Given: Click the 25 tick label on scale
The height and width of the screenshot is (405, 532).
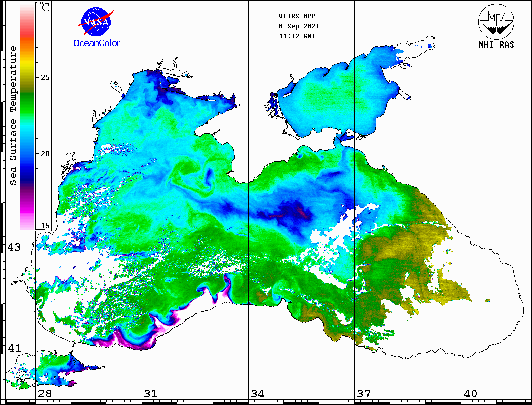Looking at the screenshot, I should click(x=45, y=77).
